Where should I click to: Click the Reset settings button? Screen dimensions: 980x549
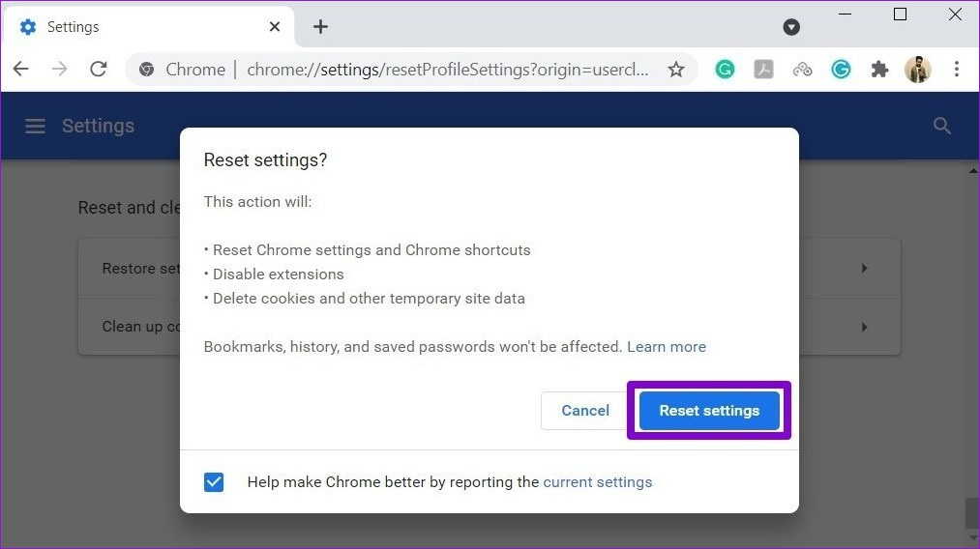[709, 411]
